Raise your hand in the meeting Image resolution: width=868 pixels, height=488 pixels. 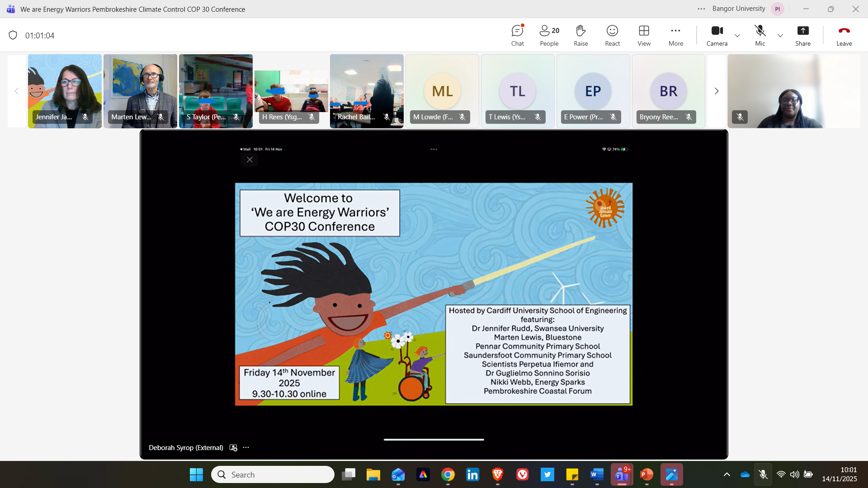tap(581, 35)
